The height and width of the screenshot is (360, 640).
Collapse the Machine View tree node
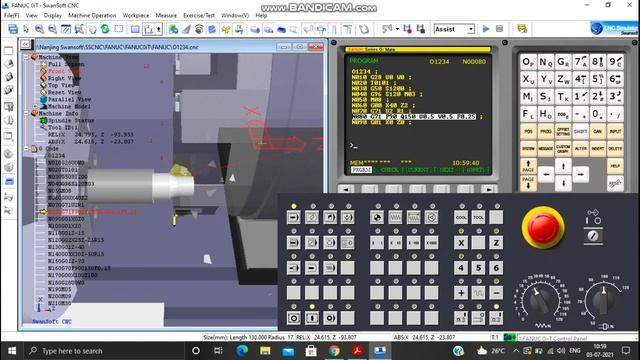pyautogui.click(x=27, y=57)
